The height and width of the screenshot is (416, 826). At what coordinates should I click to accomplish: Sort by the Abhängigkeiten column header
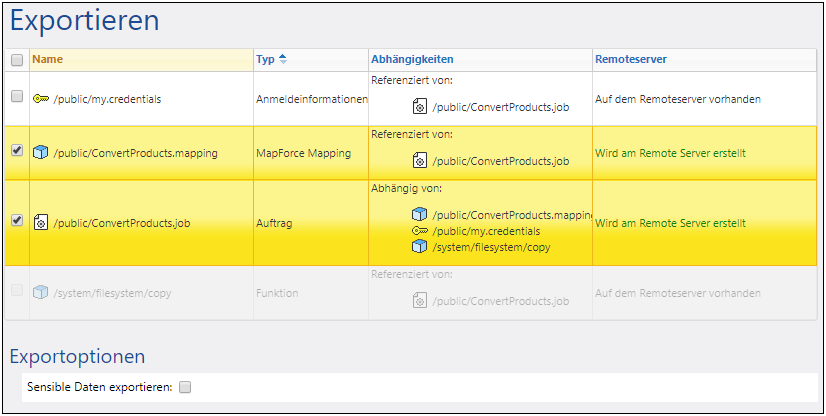tap(412, 60)
